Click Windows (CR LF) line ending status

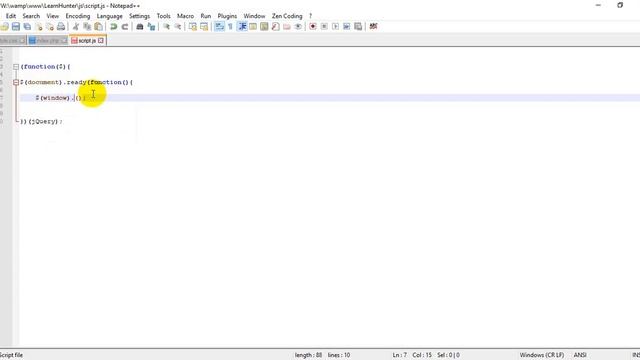pyautogui.click(x=542, y=355)
